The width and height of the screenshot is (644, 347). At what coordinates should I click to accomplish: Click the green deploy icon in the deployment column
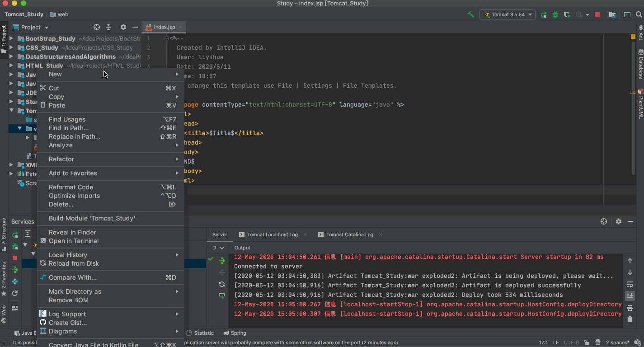(221, 261)
